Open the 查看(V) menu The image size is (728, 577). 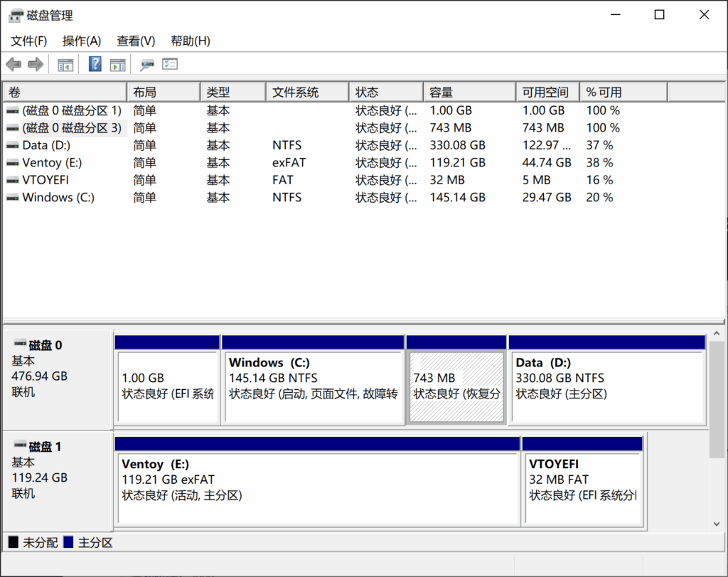136,41
